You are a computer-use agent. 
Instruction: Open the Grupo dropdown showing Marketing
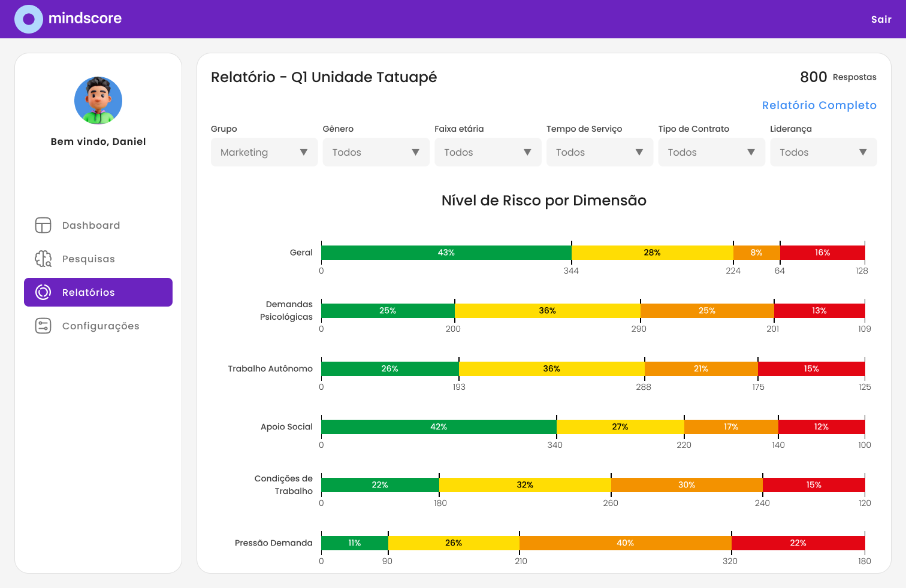[x=264, y=152]
